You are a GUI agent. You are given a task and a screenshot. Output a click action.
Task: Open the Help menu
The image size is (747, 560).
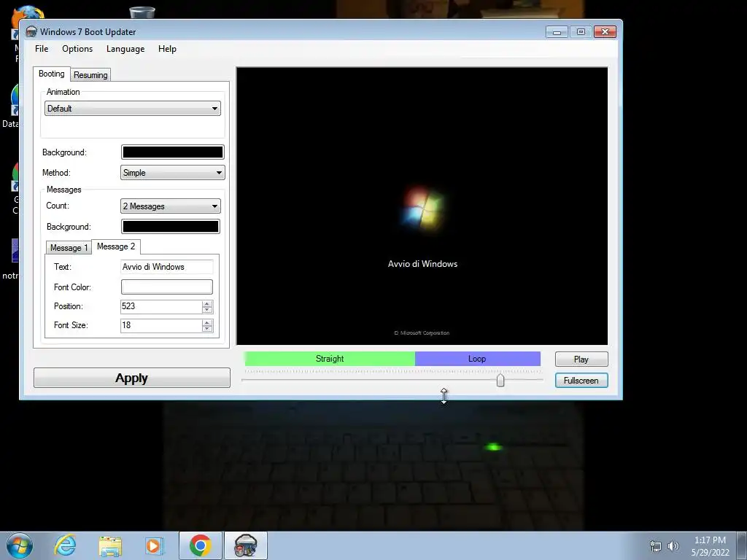(x=167, y=49)
